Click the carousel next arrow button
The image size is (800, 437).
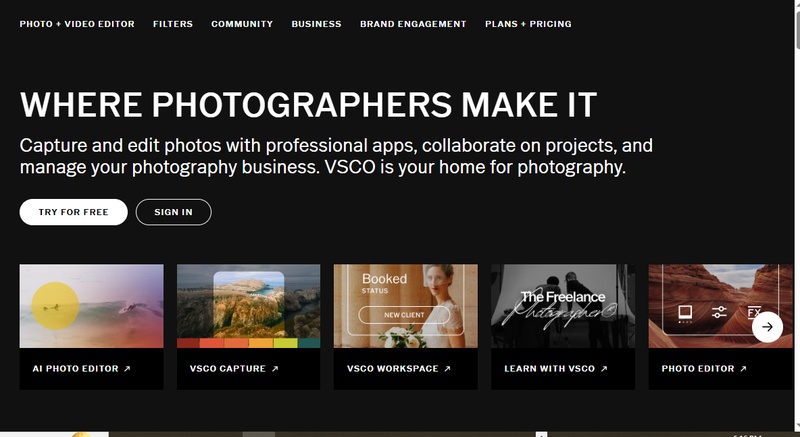(x=767, y=327)
